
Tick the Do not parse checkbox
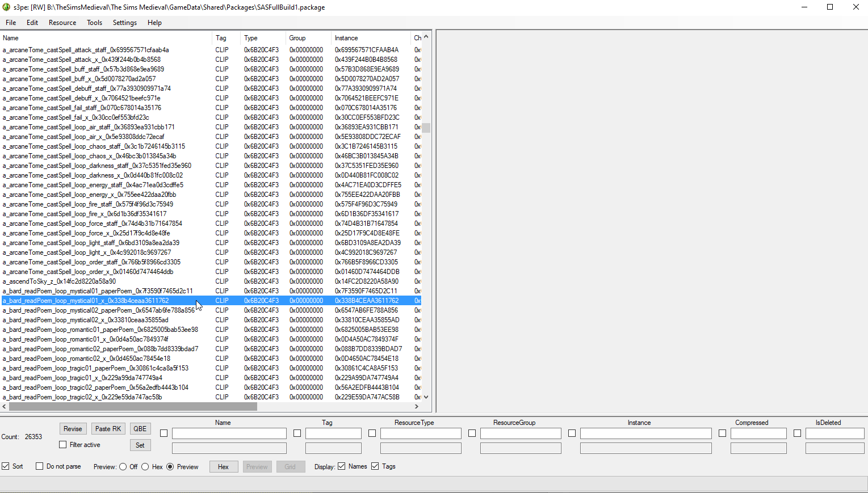pos(39,466)
